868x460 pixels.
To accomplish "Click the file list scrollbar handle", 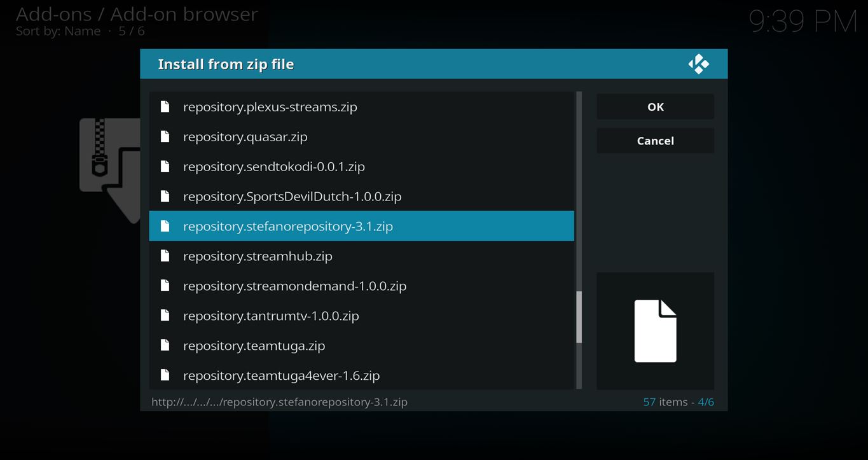I will (579, 317).
